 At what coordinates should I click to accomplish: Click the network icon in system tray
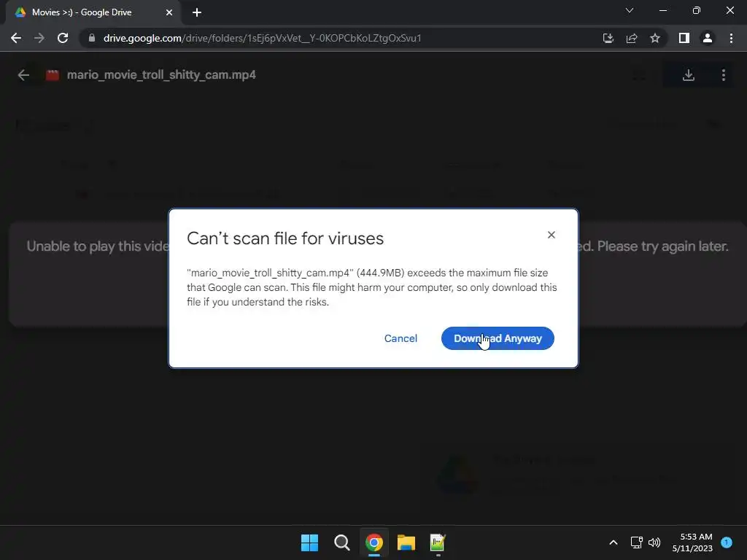[636, 542]
